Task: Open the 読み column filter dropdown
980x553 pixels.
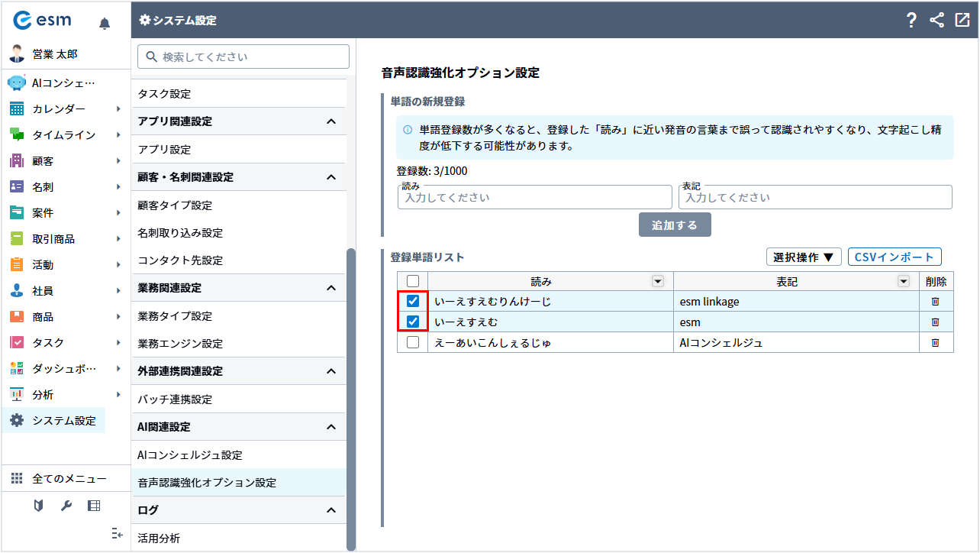Action: click(x=657, y=281)
